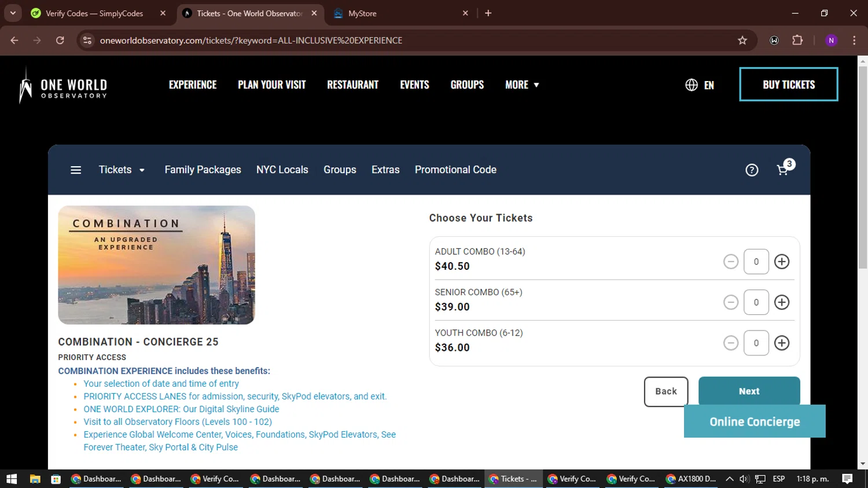Viewport: 868px width, 488px height.
Task: Click the Senior Combo quantity field
Action: pyautogui.click(x=756, y=302)
